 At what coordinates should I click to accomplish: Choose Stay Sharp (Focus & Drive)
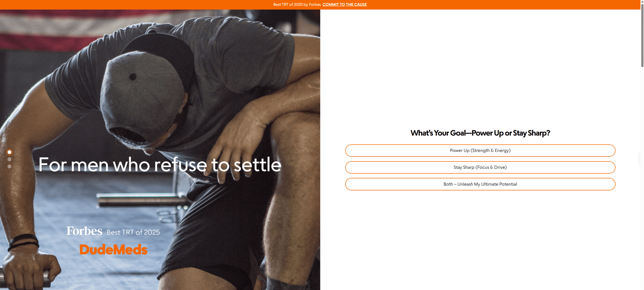pyautogui.click(x=480, y=167)
